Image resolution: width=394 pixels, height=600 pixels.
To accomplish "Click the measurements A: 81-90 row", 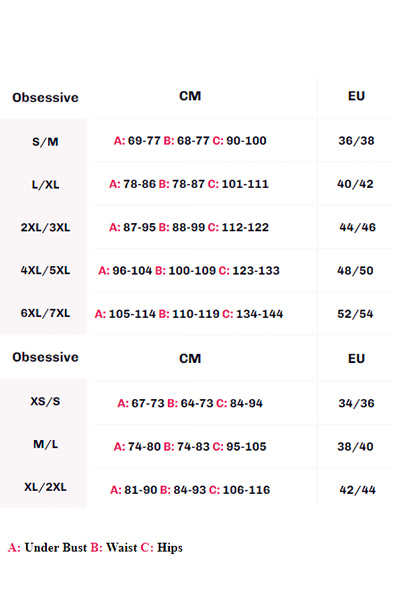I will (x=190, y=490).
